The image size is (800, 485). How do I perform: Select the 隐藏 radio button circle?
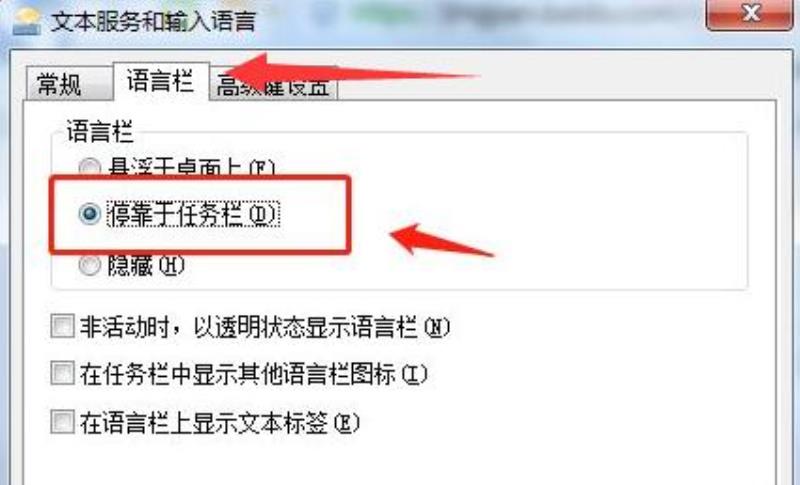coord(89,265)
